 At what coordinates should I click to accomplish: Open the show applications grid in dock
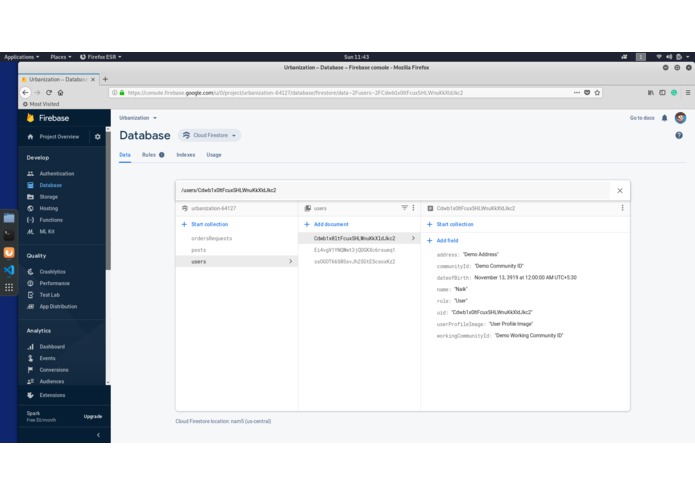9,288
